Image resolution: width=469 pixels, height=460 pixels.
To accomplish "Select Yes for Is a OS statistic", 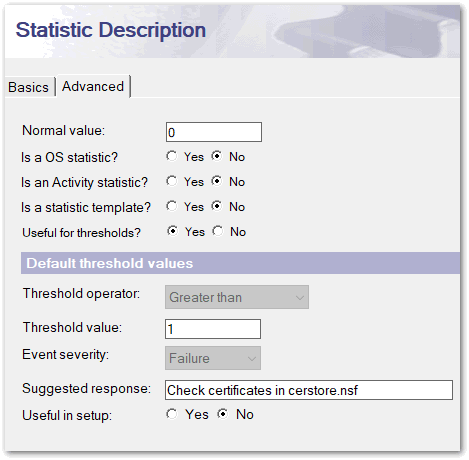I will coord(172,156).
